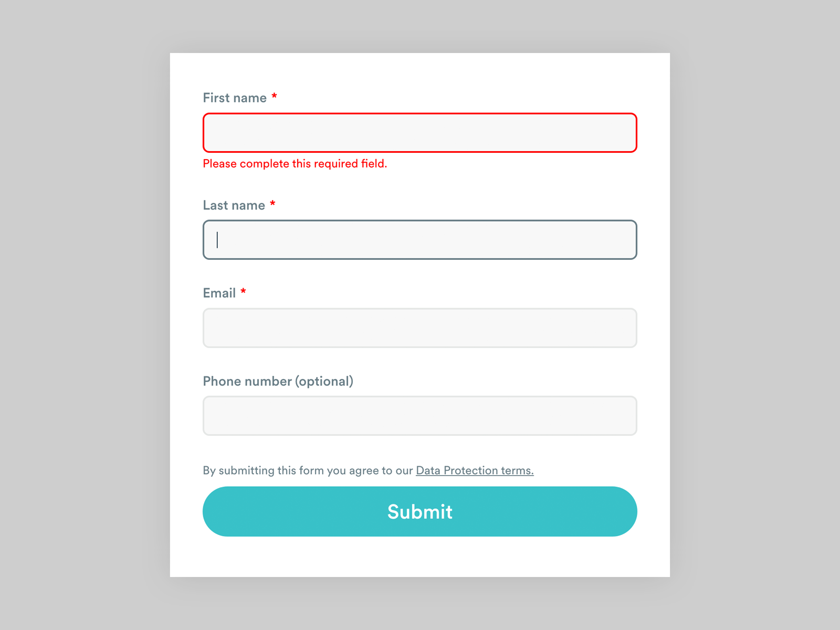The width and height of the screenshot is (840, 630).
Task: Click the white margin below the Submit button
Action: pyautogui.click(x=420, y=558)
